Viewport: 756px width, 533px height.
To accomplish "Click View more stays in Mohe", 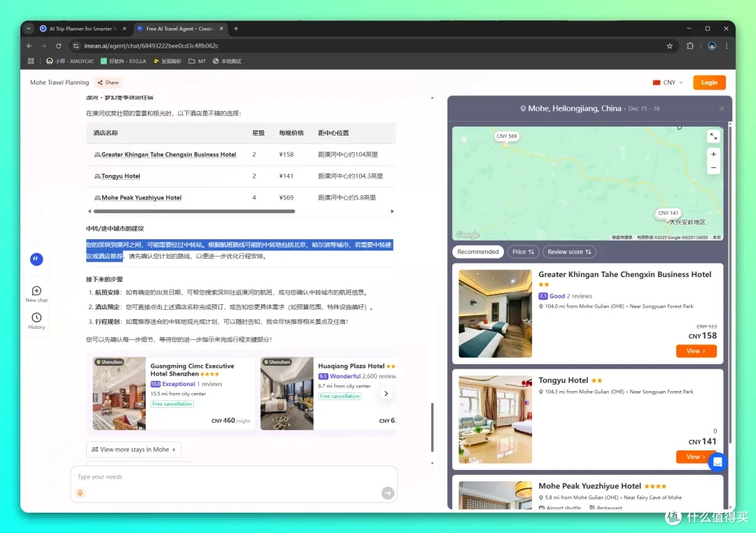I will pos(134,450).
